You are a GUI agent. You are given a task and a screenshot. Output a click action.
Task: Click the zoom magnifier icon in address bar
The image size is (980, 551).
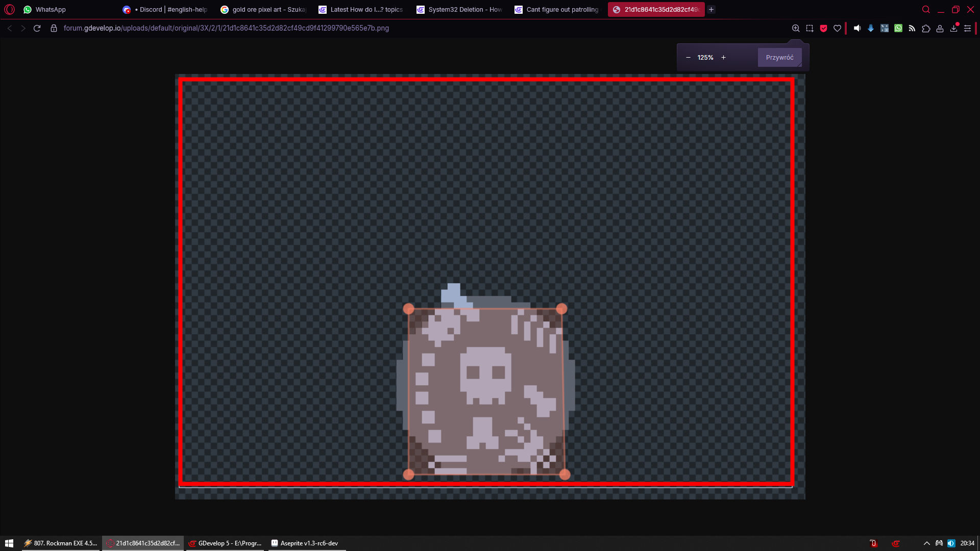click(796, 28)
